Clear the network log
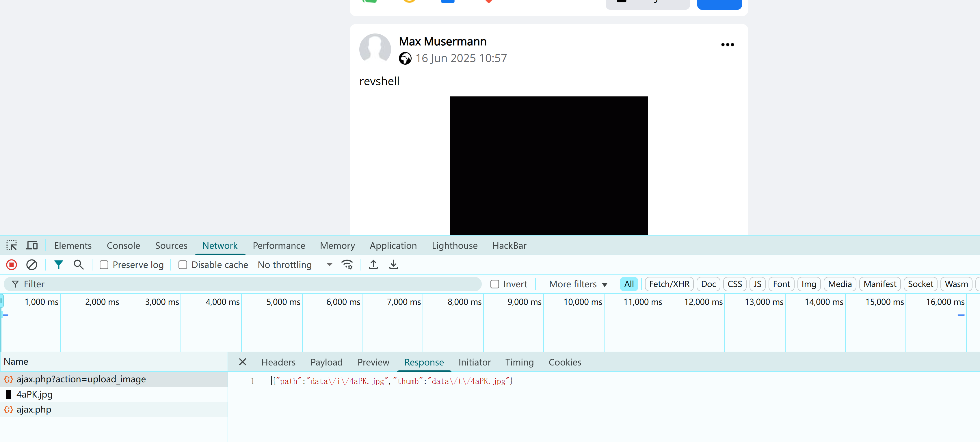This screenshot has height=442, width=980. (31, 265)
